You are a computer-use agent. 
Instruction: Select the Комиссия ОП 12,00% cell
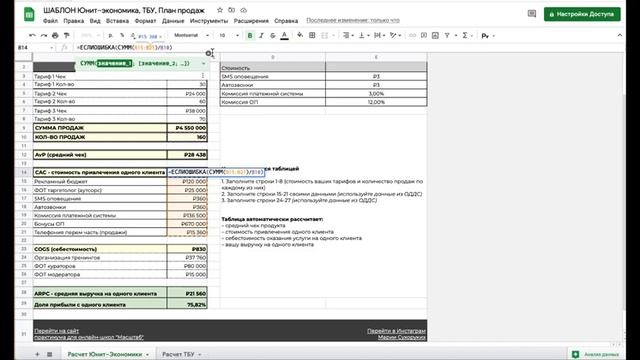pyautogui.click(x=376, y=102)
